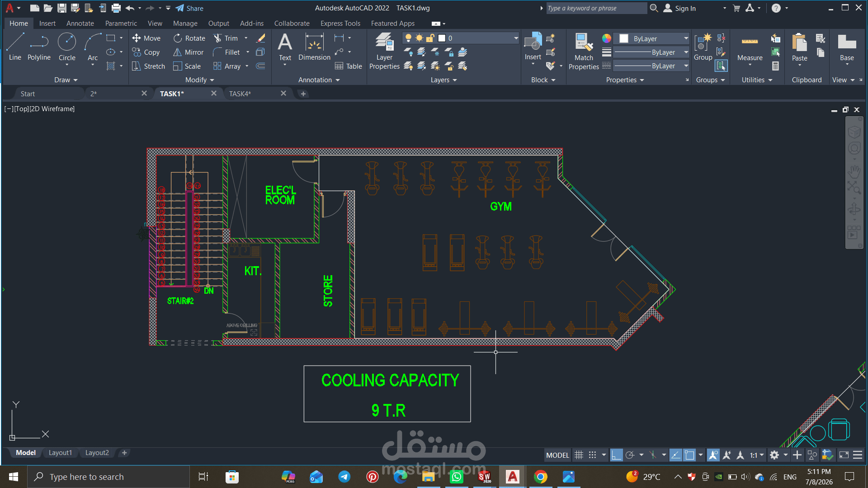Expand the Modify panel
The width and height of the screenshot is (868, 488).
click(200, 80)
